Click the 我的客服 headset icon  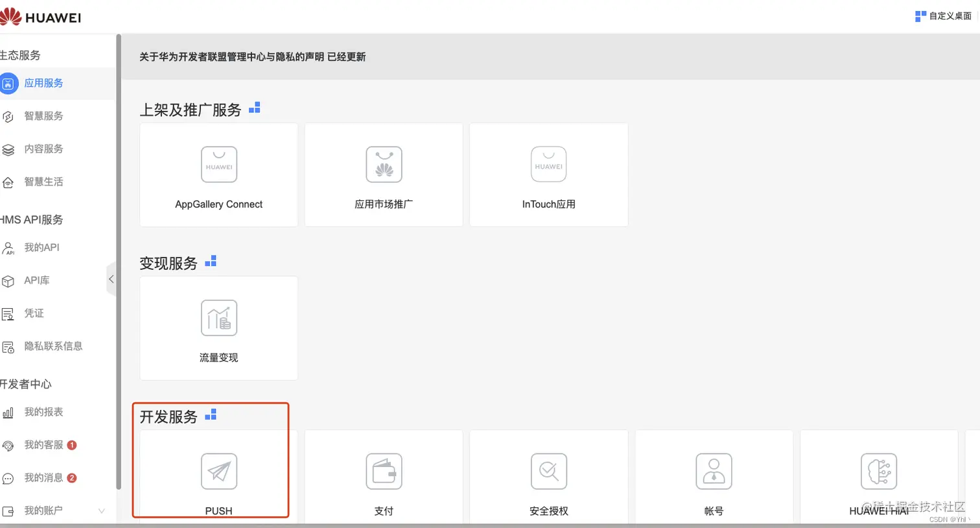click(x=8, y=446)
